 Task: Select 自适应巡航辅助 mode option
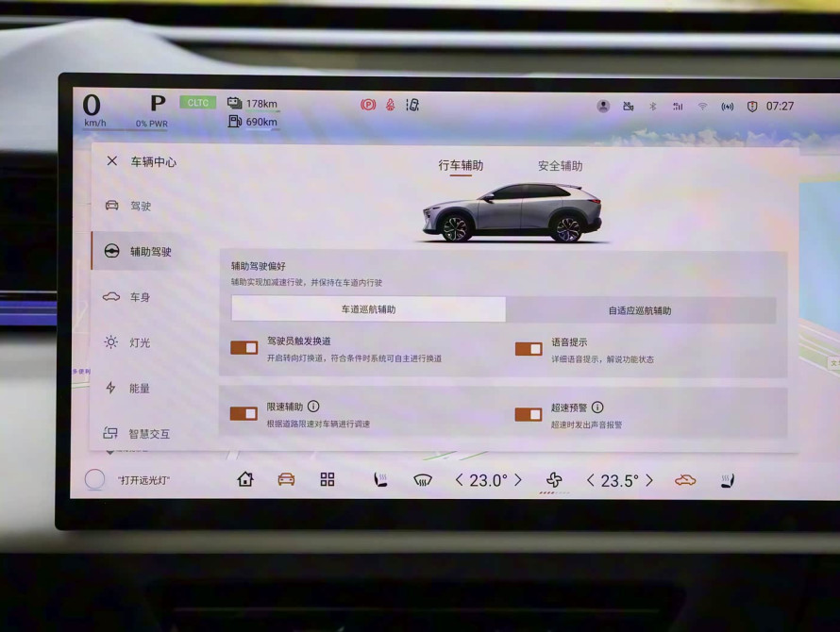pyautogui.click(x=640, y=310)
